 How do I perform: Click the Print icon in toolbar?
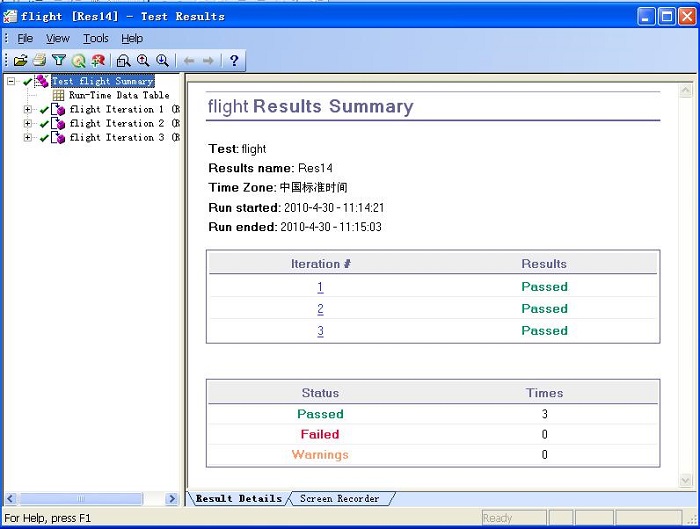click(39, 61)
